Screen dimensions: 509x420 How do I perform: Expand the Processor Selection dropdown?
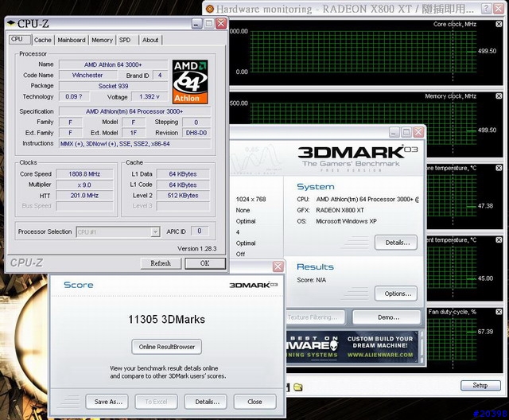pyautogui.click(x=156, y=232)
